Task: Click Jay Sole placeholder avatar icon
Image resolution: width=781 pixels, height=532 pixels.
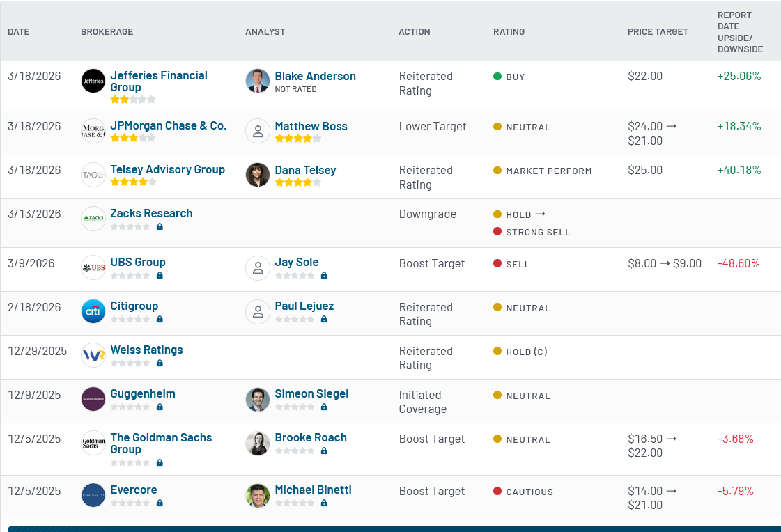Action: tap(258, 268)
